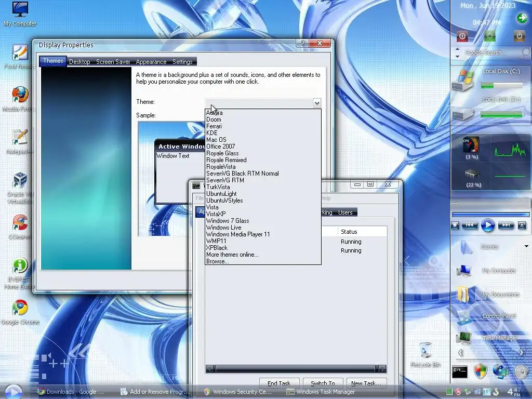Image resolution: width=532 pixels, height=399 pixels.
Task: Click the search engine down arrow
Action: point(457,56)
